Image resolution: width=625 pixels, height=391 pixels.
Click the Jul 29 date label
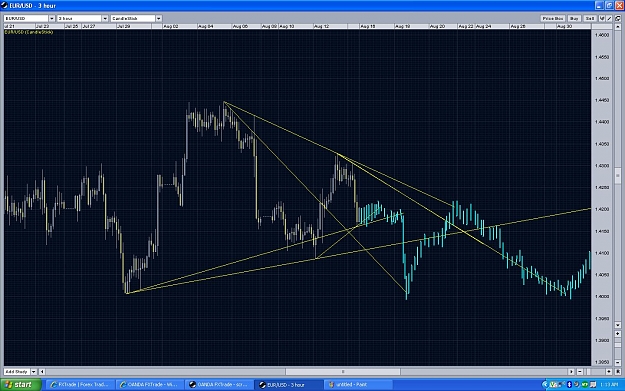click(x=124, y=26)
